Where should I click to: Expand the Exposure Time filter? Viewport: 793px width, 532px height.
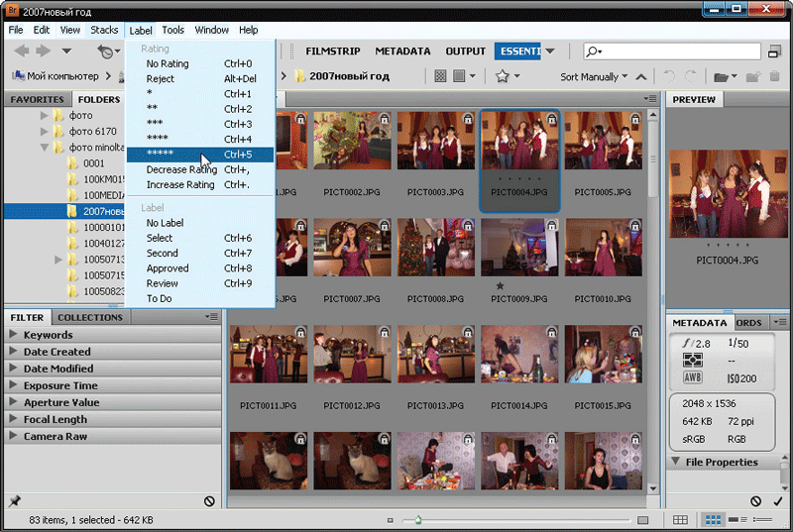pyautogui.click(x=13, y=384)
